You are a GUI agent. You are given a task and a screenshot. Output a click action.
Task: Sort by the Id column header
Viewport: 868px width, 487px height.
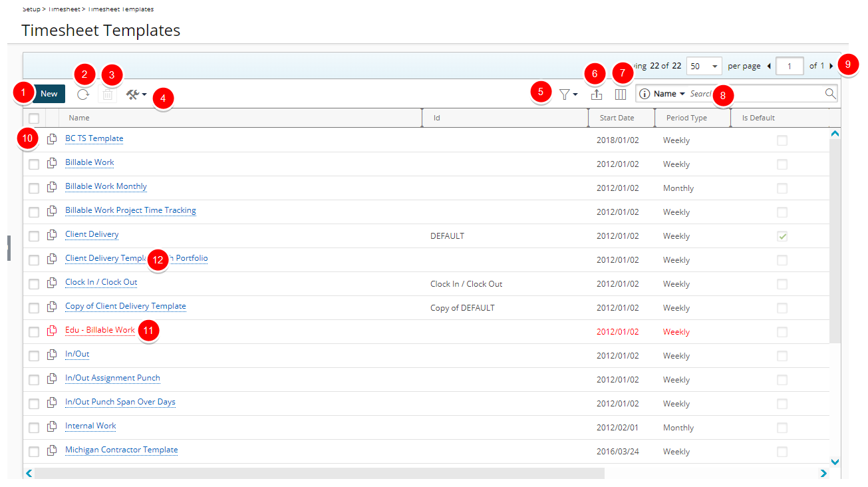coord(506,118)
